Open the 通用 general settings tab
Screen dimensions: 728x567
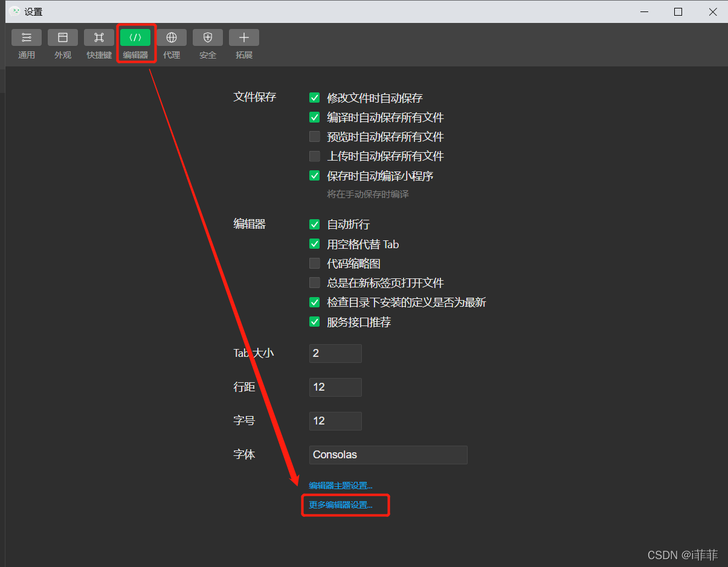click(27, 44)
